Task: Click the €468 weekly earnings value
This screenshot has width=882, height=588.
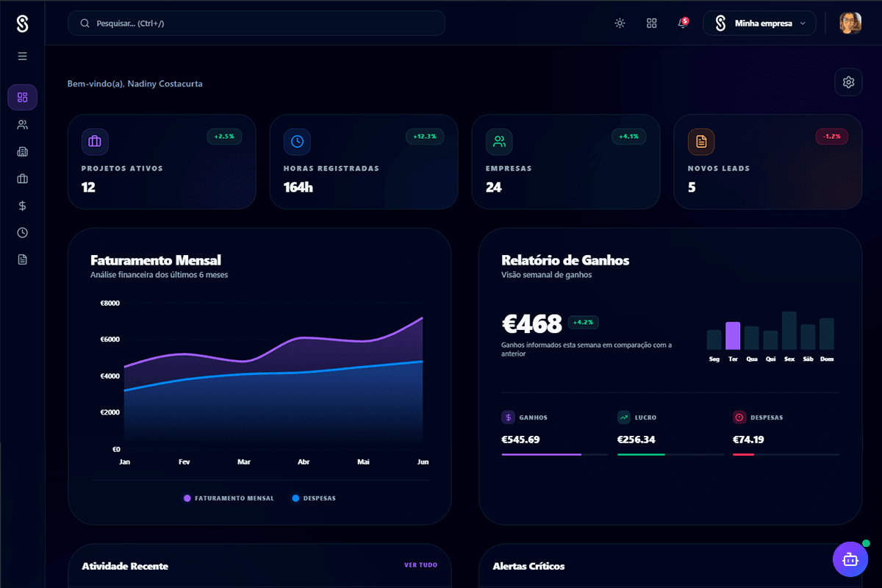Action: tap(531, 323)
